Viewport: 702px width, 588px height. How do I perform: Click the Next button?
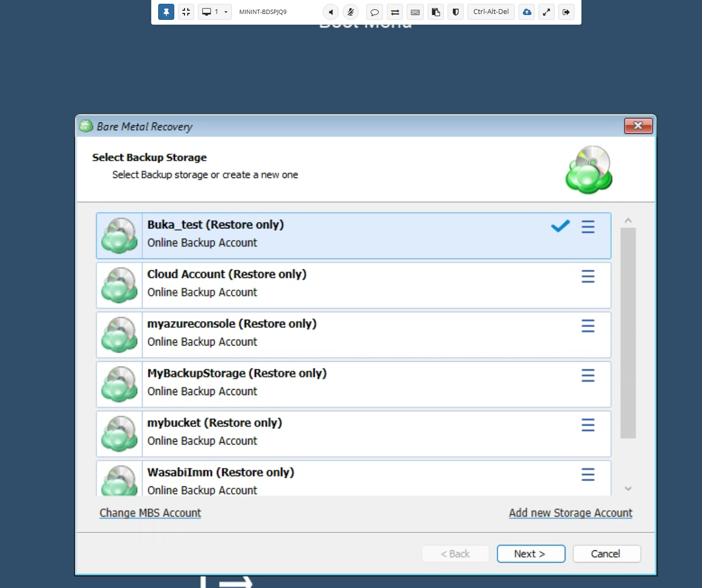531,554
